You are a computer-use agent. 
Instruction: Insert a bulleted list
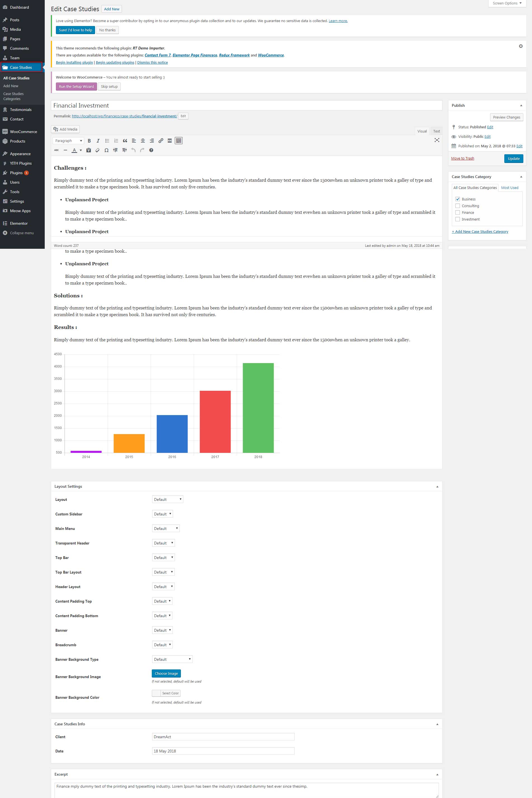tap(107, 141)
